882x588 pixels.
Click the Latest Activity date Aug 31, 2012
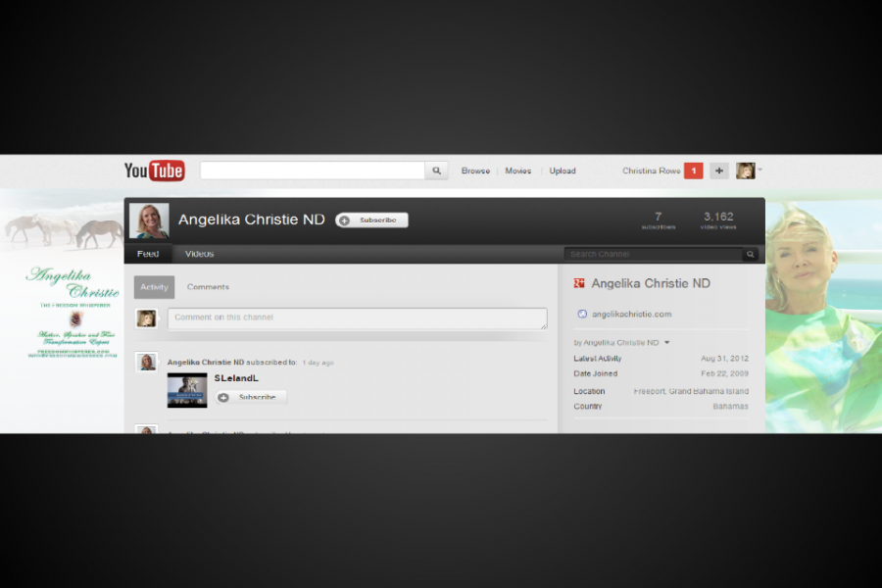(724, 359)
